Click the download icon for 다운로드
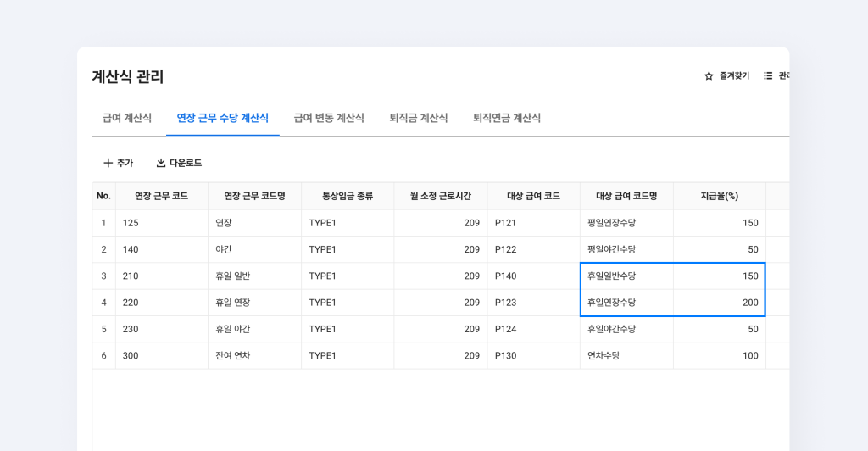The height and width of the screenshot is (451, 868). 161,163
